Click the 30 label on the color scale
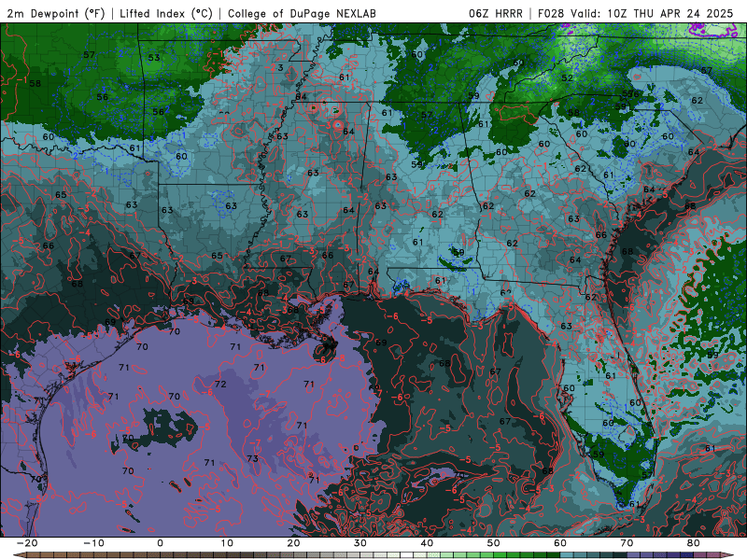Viewport: 747px width, 560px height. pyautogui.click(x=360, y=543)
